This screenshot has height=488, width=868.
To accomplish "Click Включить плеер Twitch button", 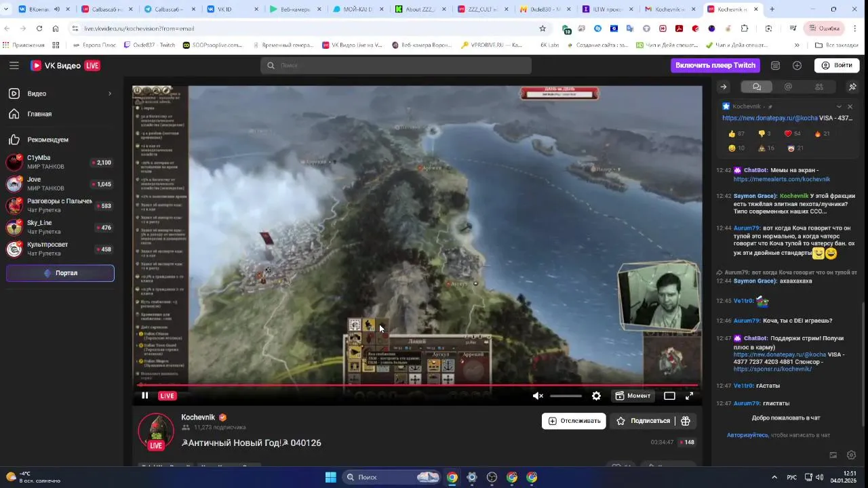I will tap(715, 66).
